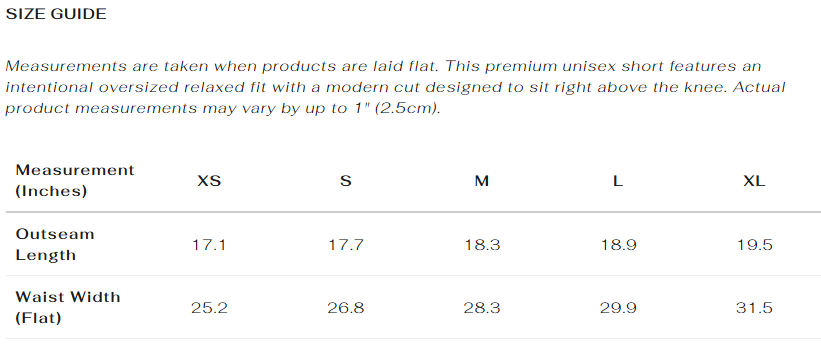Click the 18.9 outseam value for L

pyautogui.click(x=618, y=245)
